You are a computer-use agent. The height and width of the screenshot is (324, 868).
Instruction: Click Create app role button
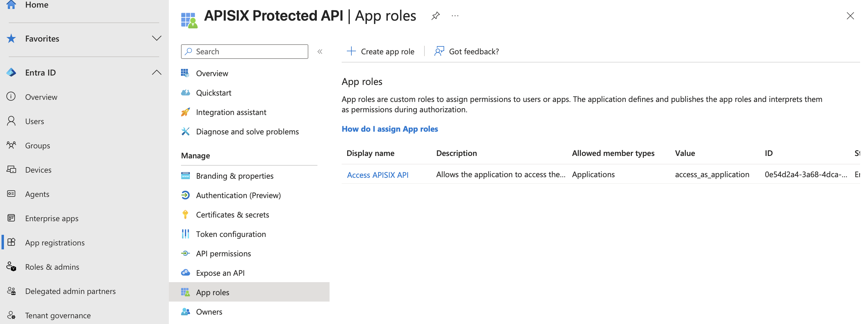click(380, 52)
